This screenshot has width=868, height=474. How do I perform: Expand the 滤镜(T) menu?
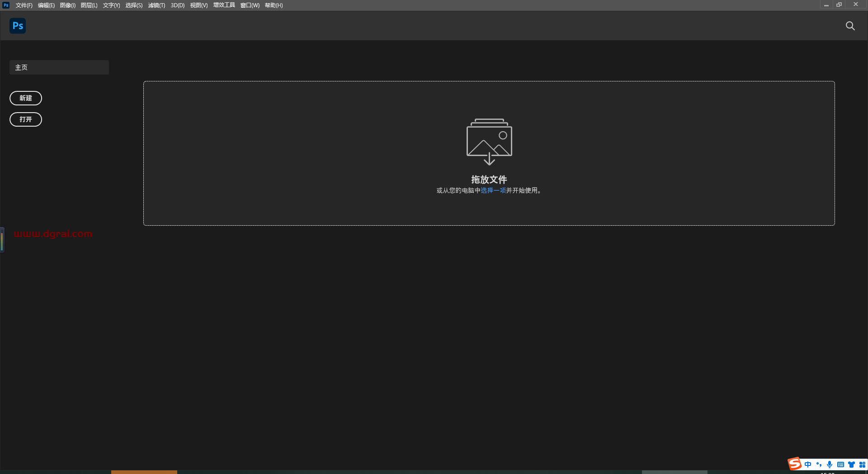[156, 5]
